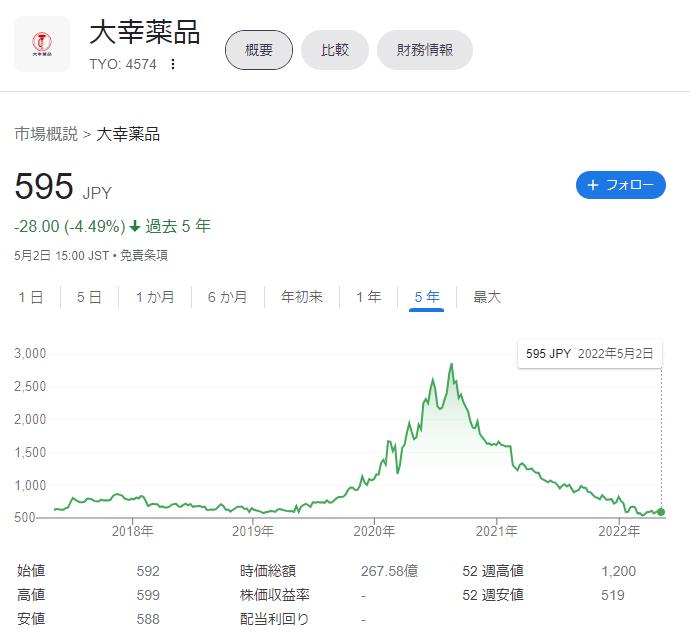Click the -28.00 (-4.49%) change text
Screen dimensions: 690x637
pyautogui.click(x=70, y=227)
